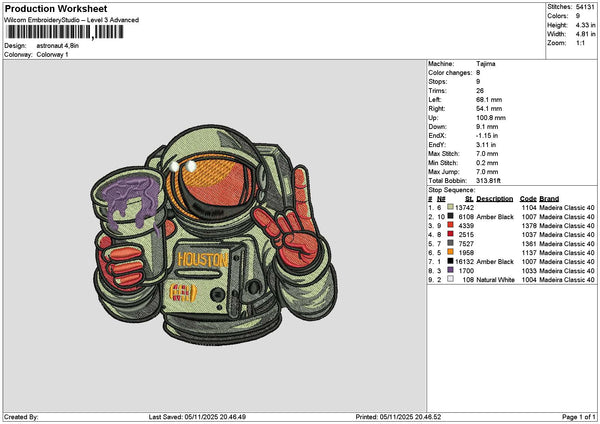
Task: Click the EndX value '-1.15 in'
Action: click(x=487, y=135)
